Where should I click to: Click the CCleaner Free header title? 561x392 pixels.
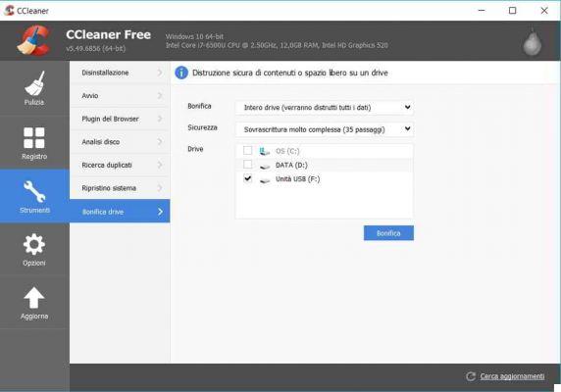(x=109, y=34)
